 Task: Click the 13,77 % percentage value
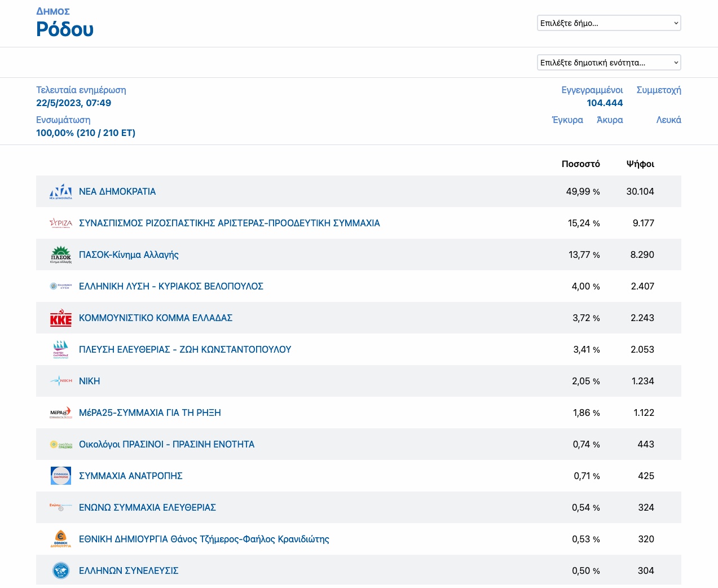point(584,254)
